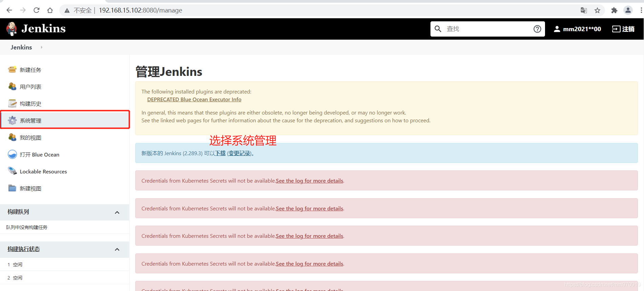
Task: Collapse the 构建执行状态 panel
Action: pos(117,250)
